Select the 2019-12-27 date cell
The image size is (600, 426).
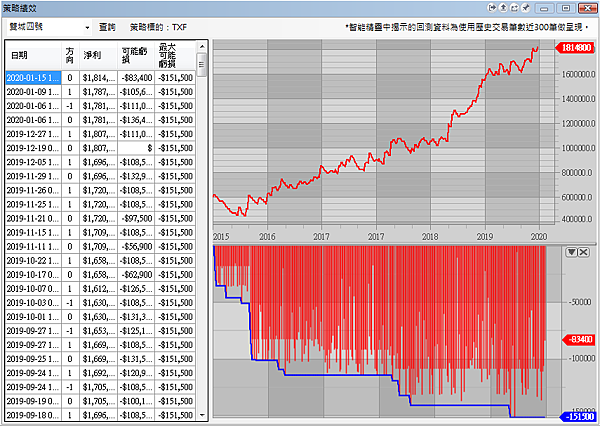coord(33,134)
